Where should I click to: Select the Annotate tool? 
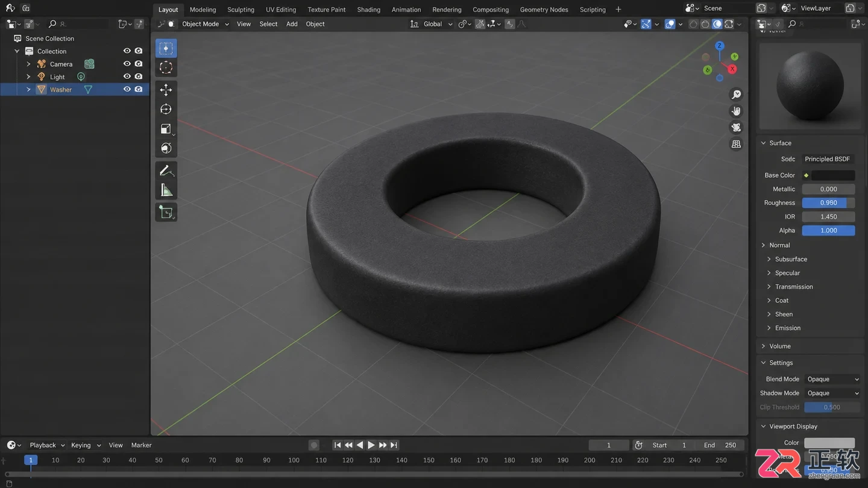[166, 171]
